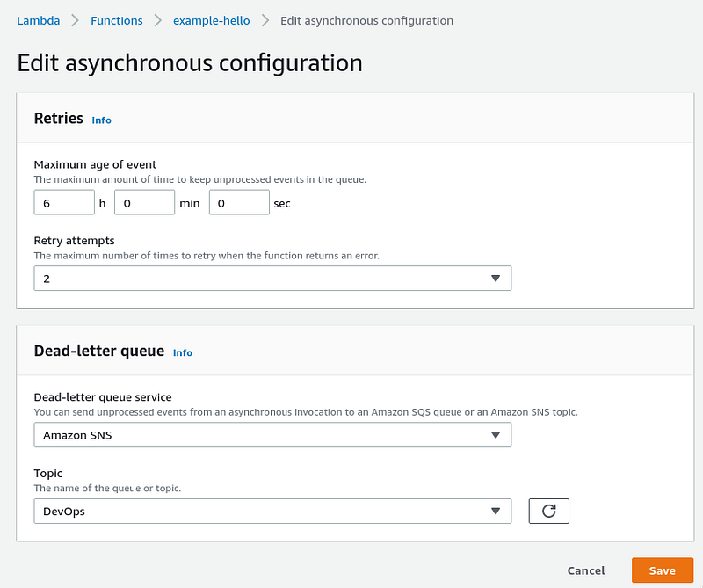Select the minutes input field
The width and height of the screenshot is (703, 588).
(144, 202)
